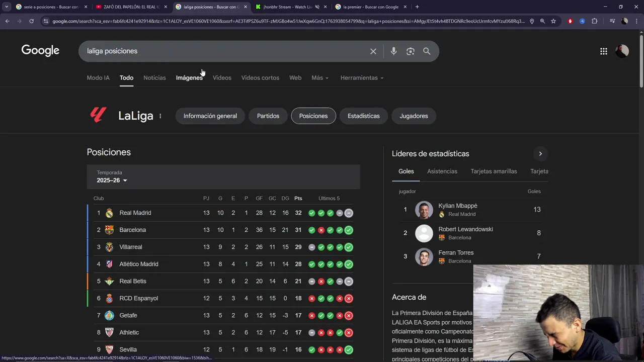Open the LaLiga three-dot options
The height and width of the screenshot is (362, 644).
(160, 116)
